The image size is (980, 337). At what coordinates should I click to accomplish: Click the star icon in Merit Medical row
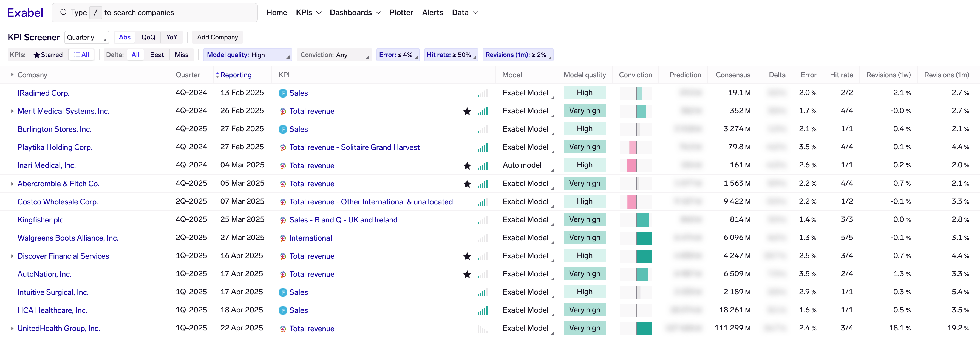click(x=467, y=111)
